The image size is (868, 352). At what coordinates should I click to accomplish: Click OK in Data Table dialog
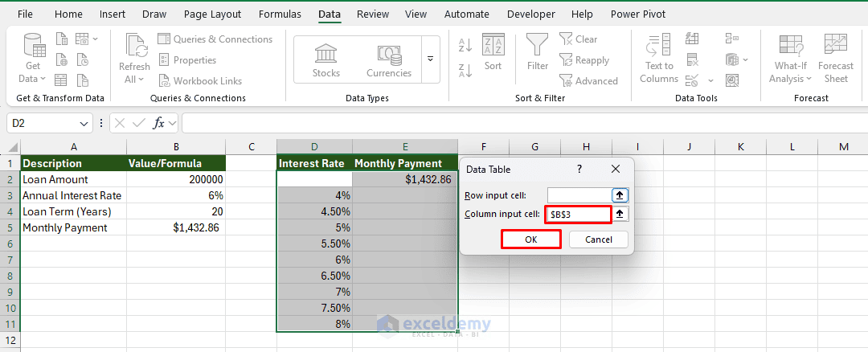tap(531, 239)
